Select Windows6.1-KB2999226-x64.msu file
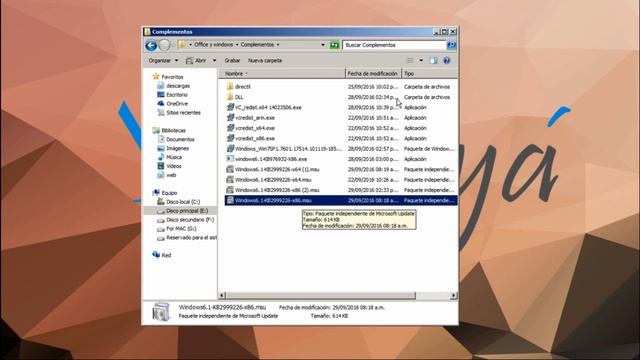Image resolution: width=640 pixels, height=360 pixels. [273, 180]
